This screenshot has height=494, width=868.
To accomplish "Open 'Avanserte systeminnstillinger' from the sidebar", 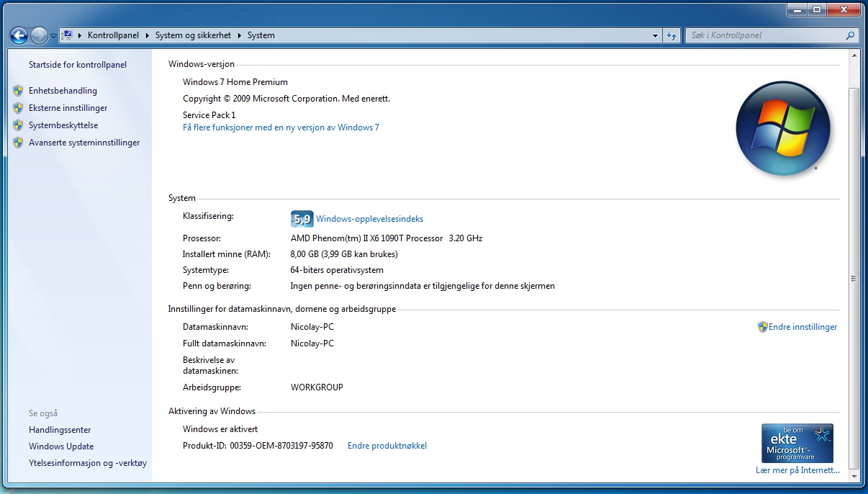I will pos(84,143).
